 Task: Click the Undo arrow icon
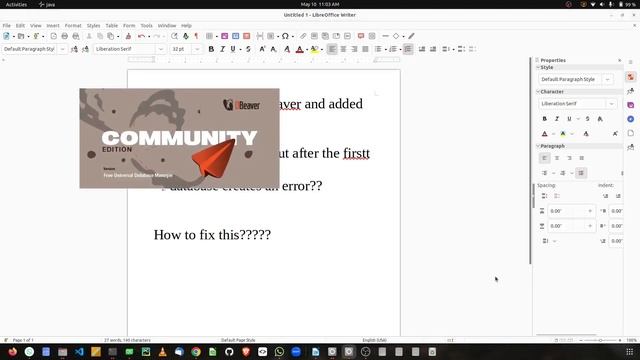click(x=141, y=36)
